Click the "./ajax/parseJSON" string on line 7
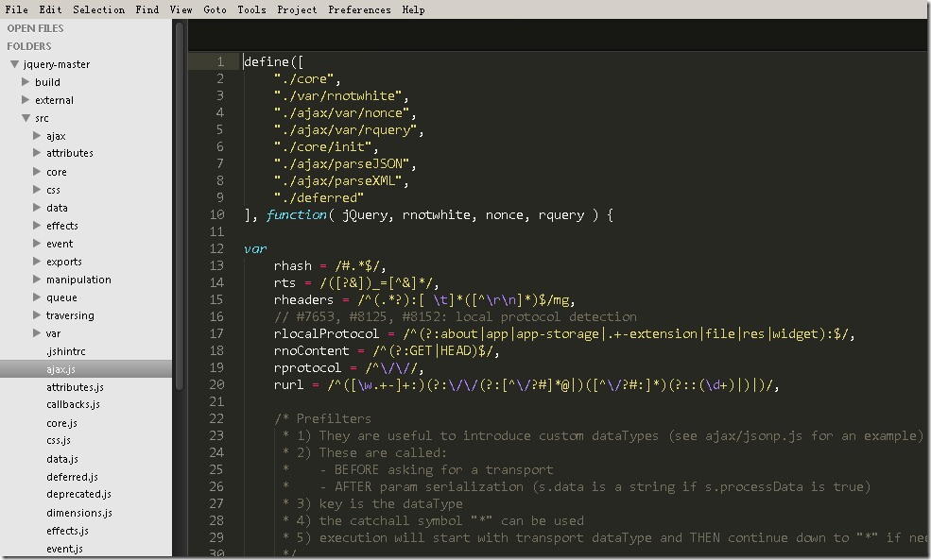 click(x=341, y=163)
